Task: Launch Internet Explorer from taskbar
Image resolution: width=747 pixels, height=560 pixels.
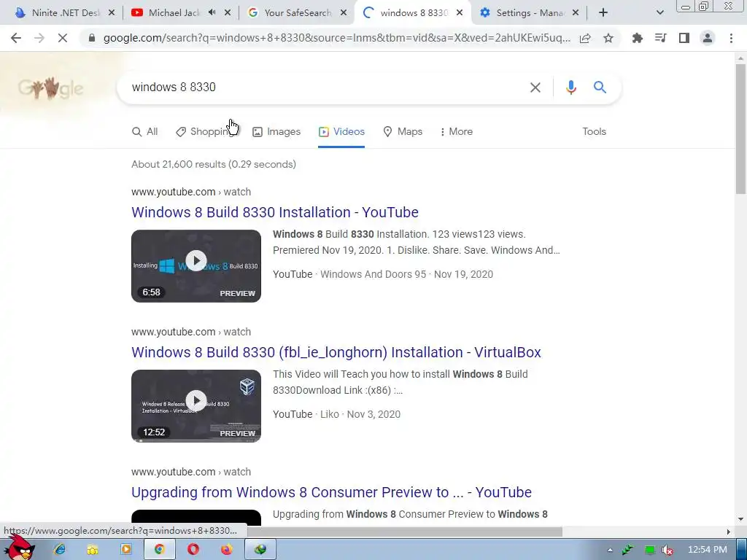Action: point(60,550)
